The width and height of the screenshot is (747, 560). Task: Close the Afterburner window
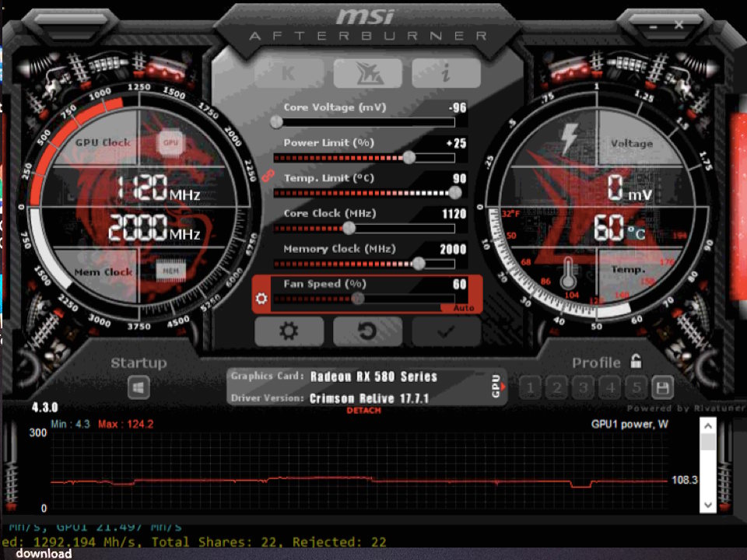click(679, 25)
